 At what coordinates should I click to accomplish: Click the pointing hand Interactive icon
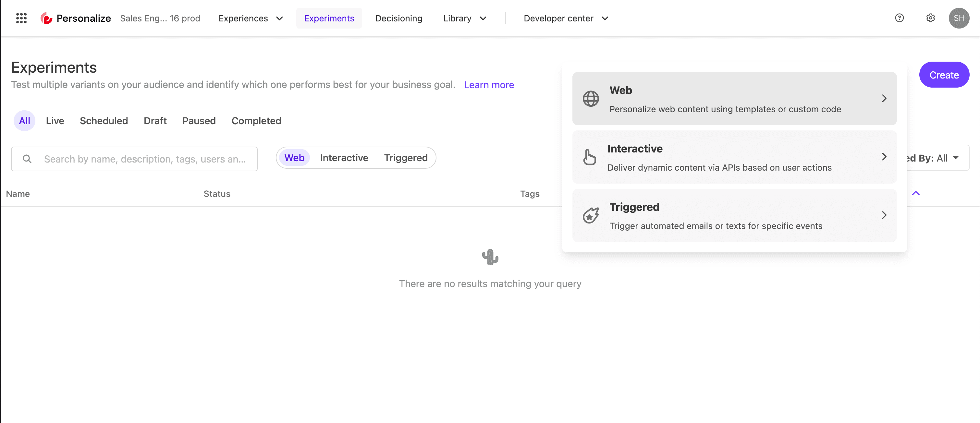click(589, 157)
